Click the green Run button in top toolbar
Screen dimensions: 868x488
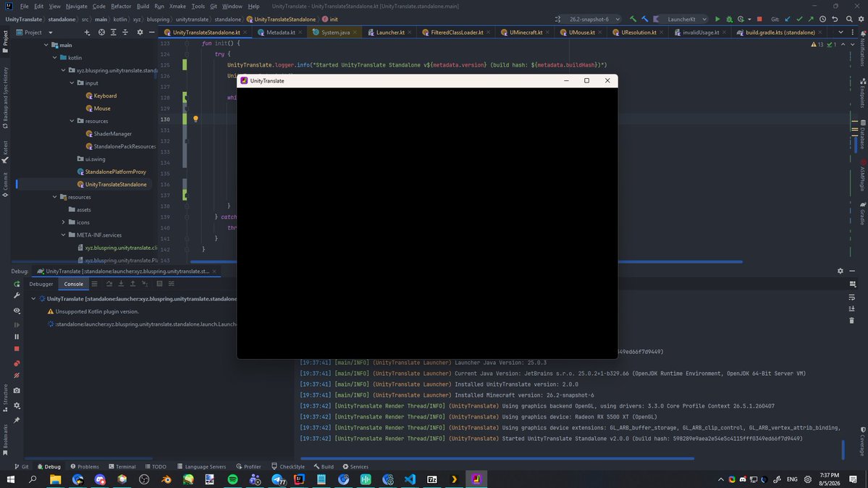(717, 19)
